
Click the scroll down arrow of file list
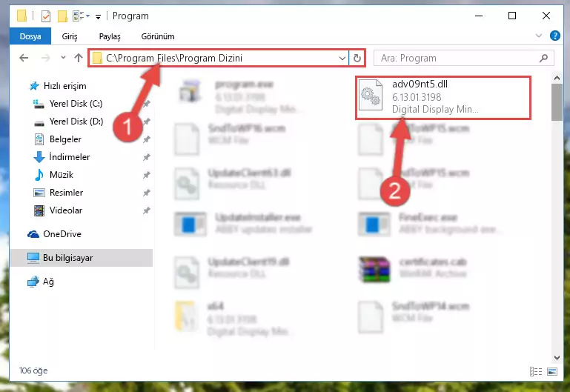557,357
